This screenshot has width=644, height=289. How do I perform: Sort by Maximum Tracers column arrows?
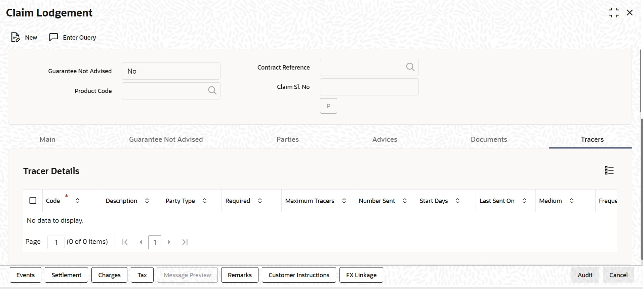point(344,201)
